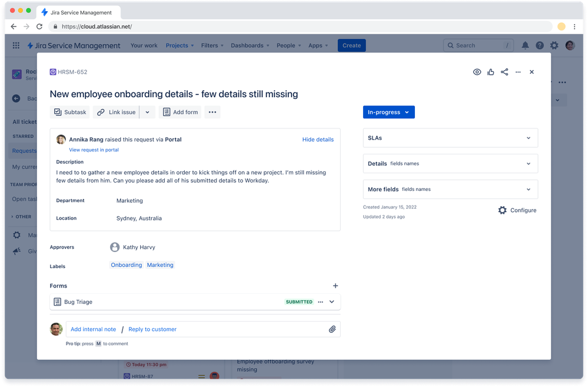The height and width of the screenshot is (387, 588).
Task: Click the Marketing department value
Action: [129, 201]
